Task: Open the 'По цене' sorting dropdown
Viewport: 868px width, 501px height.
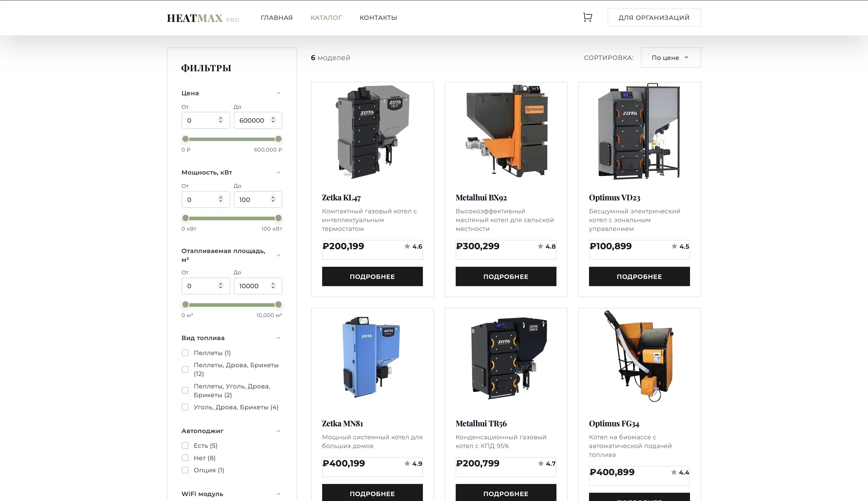Action: click(x=670, y=58)
